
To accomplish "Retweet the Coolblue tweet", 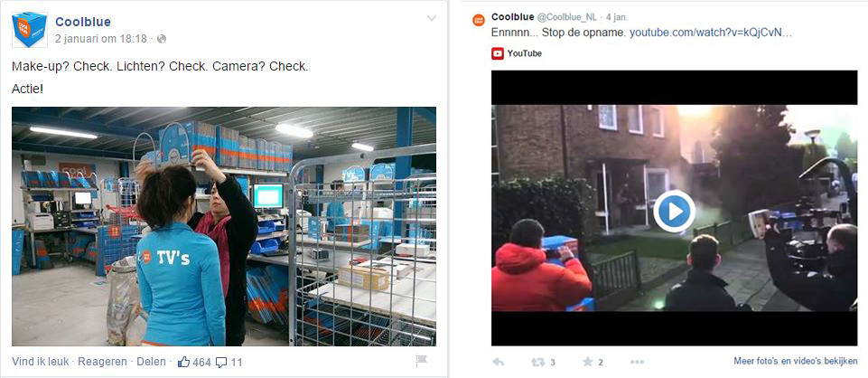I will [537, 362].
